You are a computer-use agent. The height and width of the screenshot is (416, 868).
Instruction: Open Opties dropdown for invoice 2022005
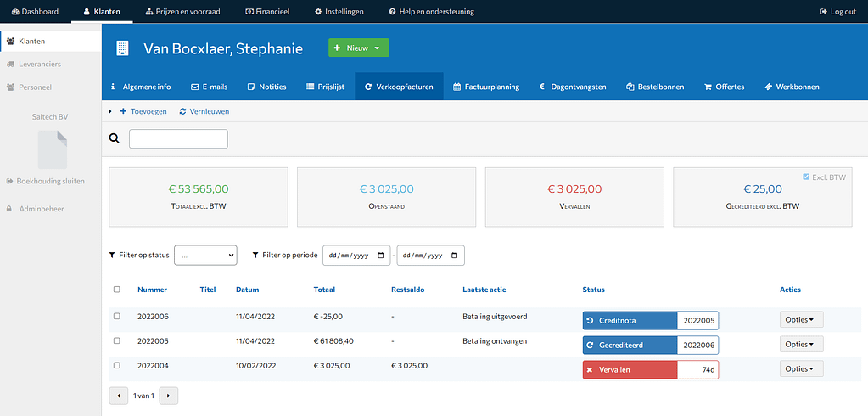[x=802, y=344]
